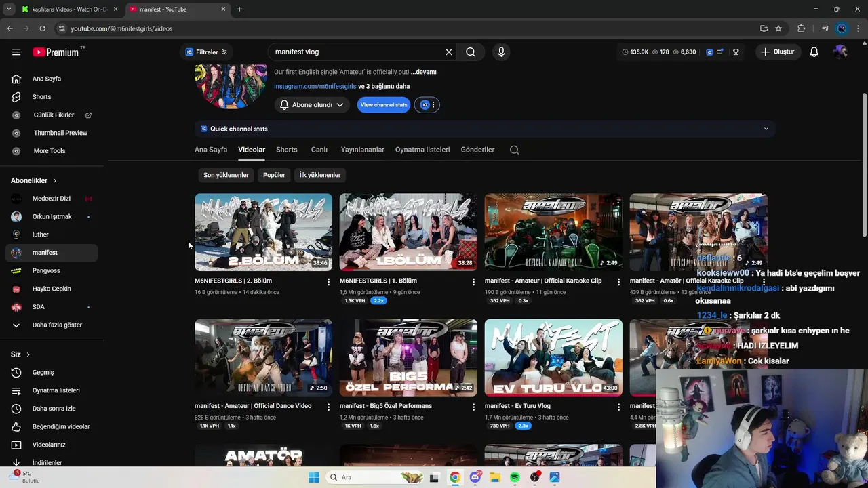Screen dimensions: 868x488
Task: Open options menu for Big5 Özel Performans
Action: (473, 407)
